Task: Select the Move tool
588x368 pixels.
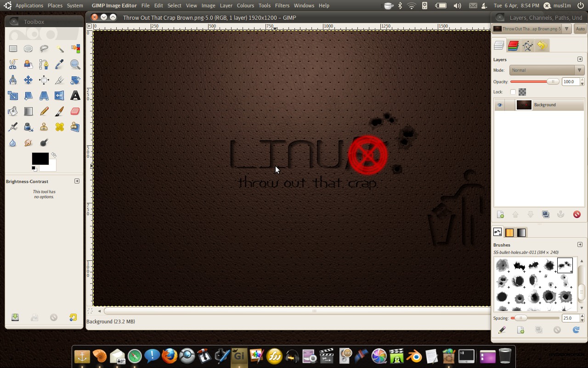Action: [28, 80]
